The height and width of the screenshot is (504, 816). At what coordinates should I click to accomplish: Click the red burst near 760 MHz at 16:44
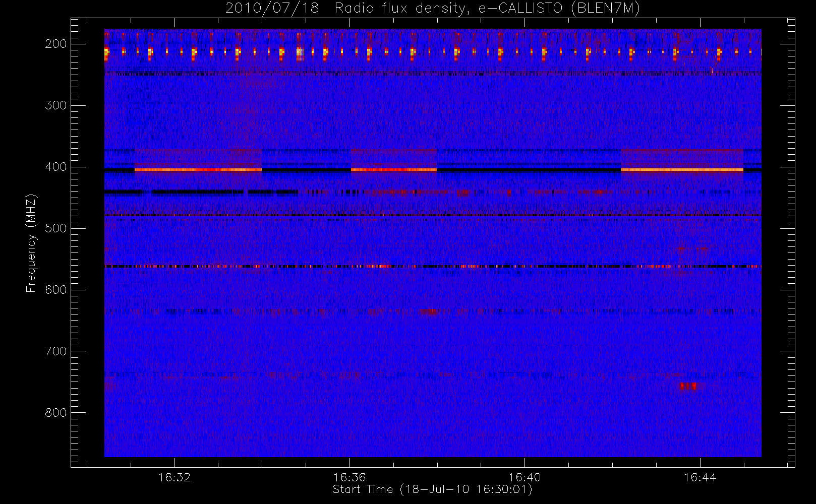tap(688, 386)
